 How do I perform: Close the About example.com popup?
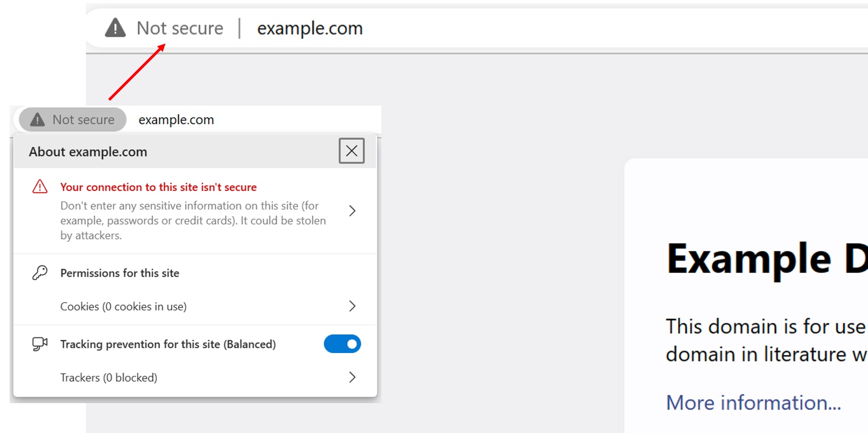352,151
